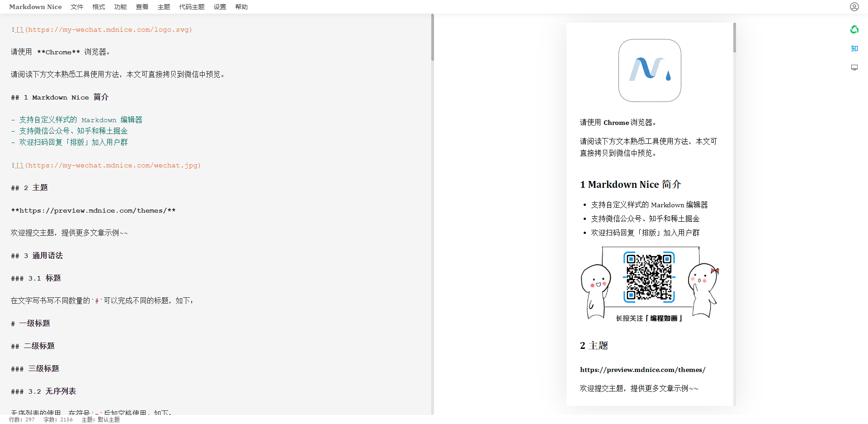Open the 设置 menu
Screen dimensions: 868x424
pos(220,7)
